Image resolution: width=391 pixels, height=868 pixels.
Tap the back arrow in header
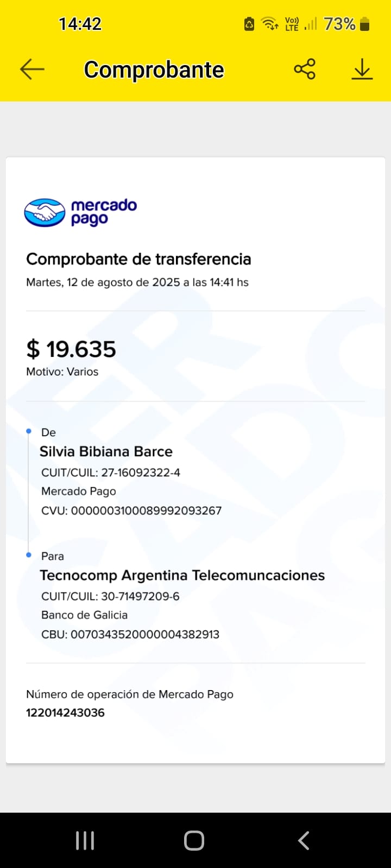pyautogui.click(x=32, y=69)
